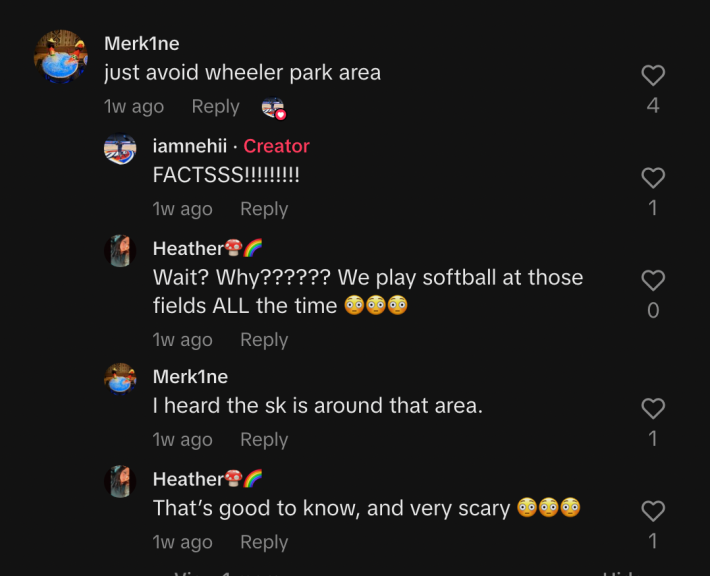Like Merk1ne's 'sk is around' reply
This screenshot has width=710, height=576.
[653, 408]
